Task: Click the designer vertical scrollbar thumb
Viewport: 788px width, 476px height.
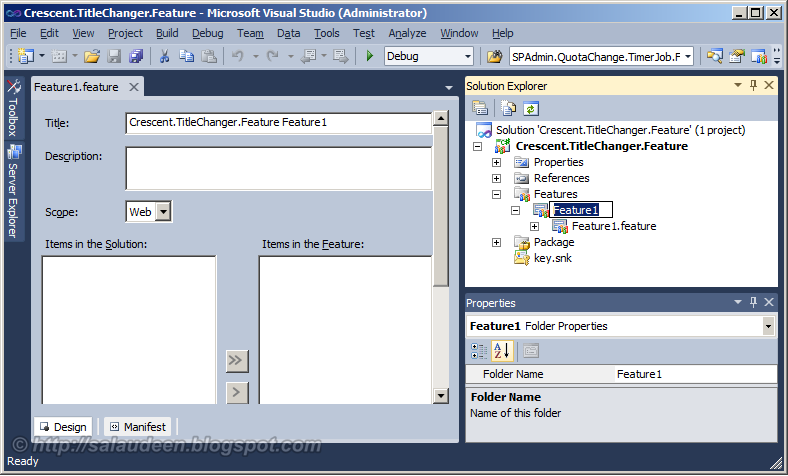Action: (441, 206)
